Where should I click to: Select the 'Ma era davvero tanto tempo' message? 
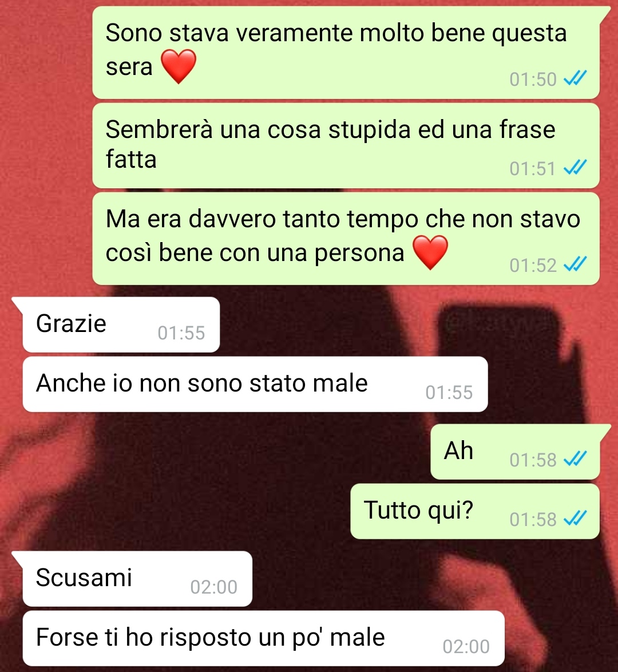[x=346, y=239]
